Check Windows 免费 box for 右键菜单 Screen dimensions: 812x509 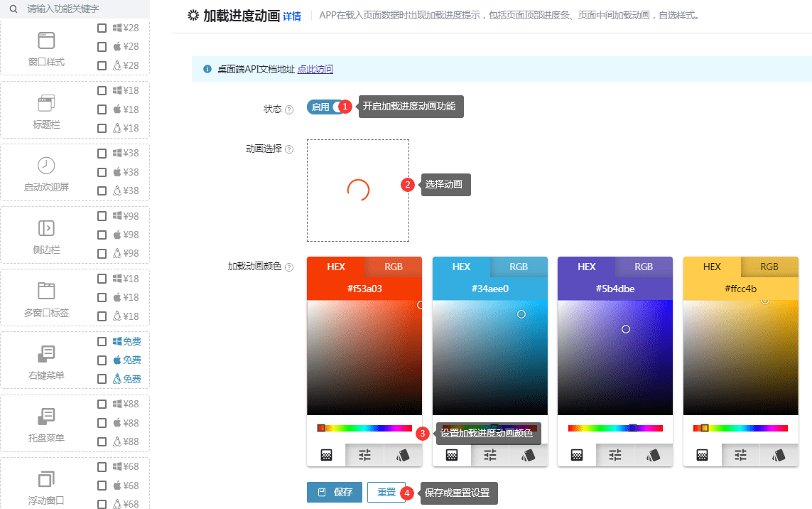coord(102,341)
